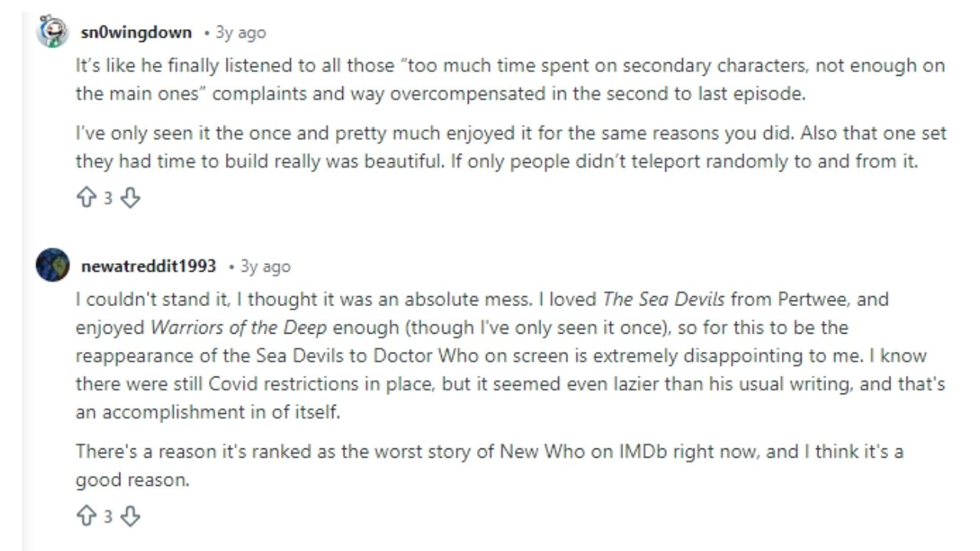Open the second comment's 3y ago timestamp
Image resolution: width=980 pixels, height=551 pixels.
(x=267, y=266)
